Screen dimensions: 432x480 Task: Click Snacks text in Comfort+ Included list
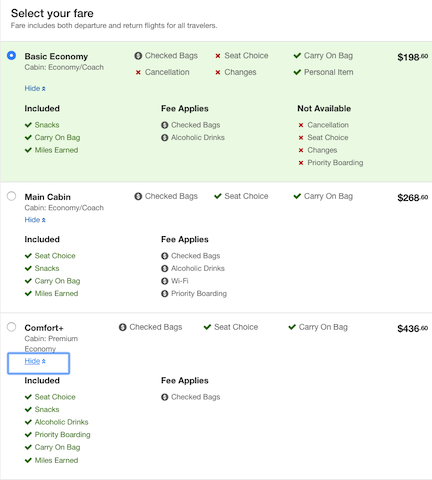point(47,410)
